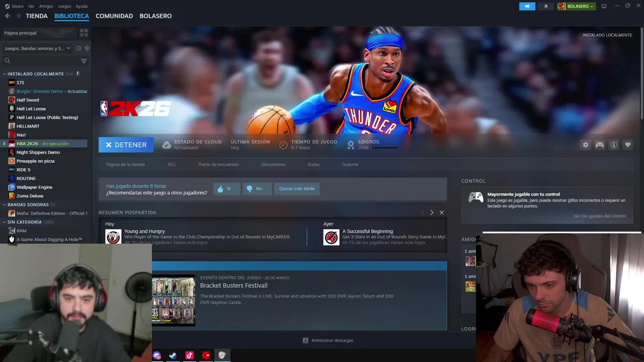Viewport: 644px width, 362px height.
Task: Open Ver los ajustes del control
Action: [599, 216]
